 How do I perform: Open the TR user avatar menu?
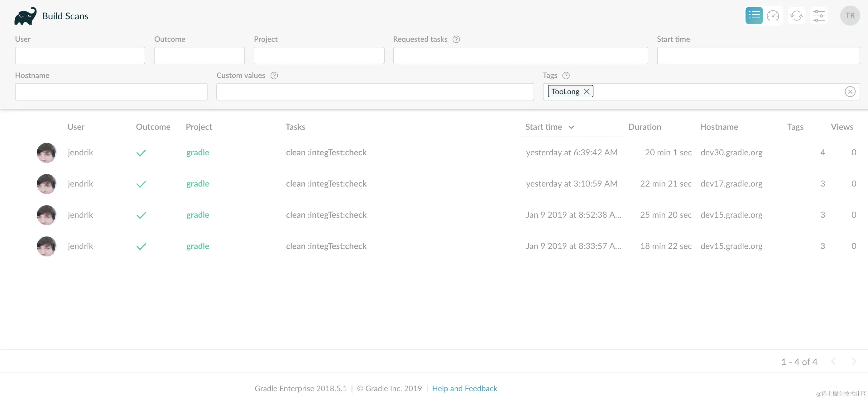tap(850, 16)
